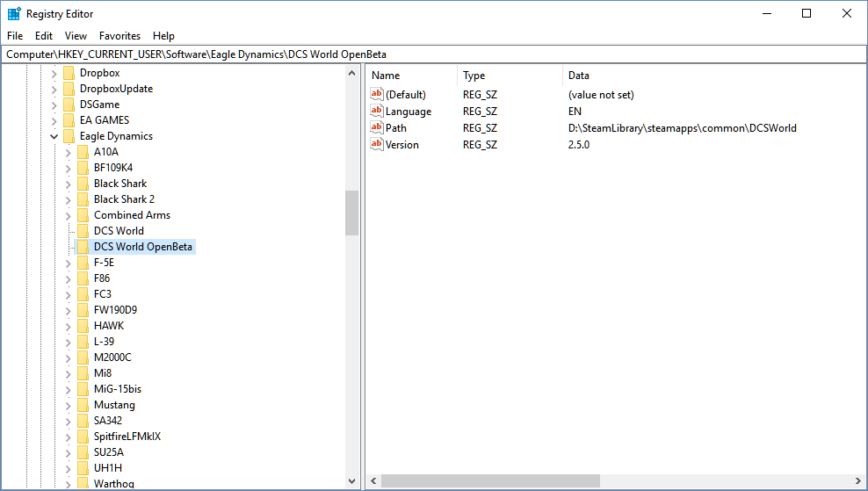Expand the F-5E key
This screenshot has height=491, width=868.
point(69,263)
